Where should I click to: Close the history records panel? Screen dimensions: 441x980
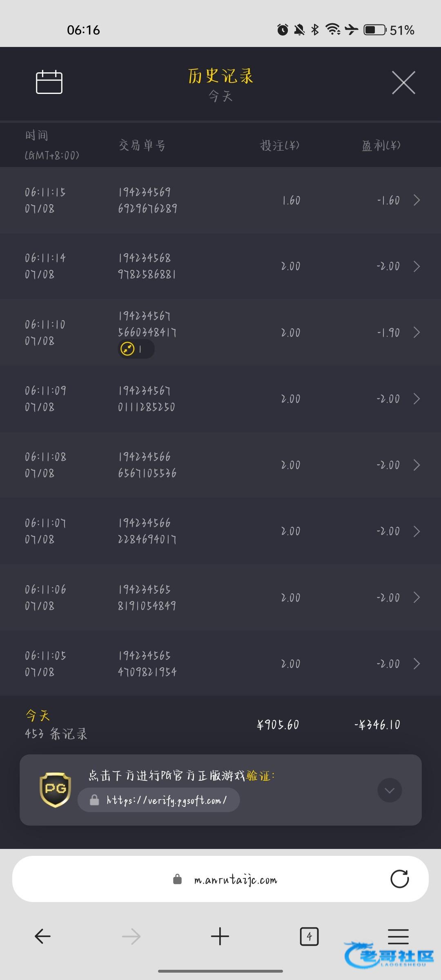pos(403,82)
